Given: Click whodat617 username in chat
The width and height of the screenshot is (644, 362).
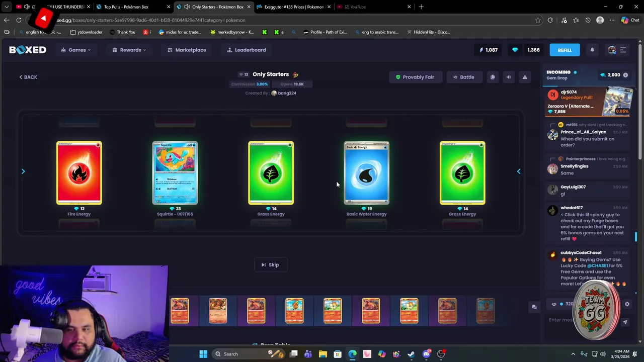Looking at the screenshot, I should pyautogui.click(x=572, y=208).
